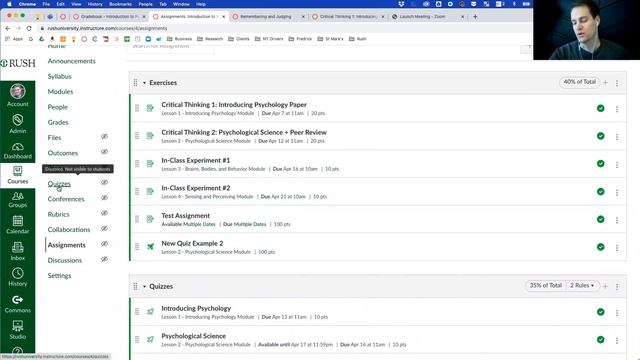Open options for Critical Thinking 1 assignment
Viewport: 640px width, 360px height.
click(617, 109)
